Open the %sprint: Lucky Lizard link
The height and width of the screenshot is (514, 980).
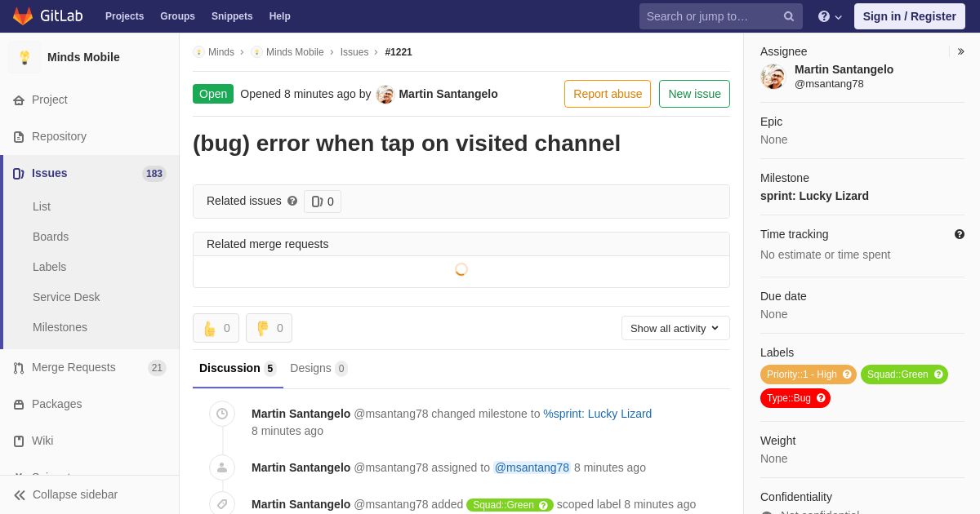point(598,414)
